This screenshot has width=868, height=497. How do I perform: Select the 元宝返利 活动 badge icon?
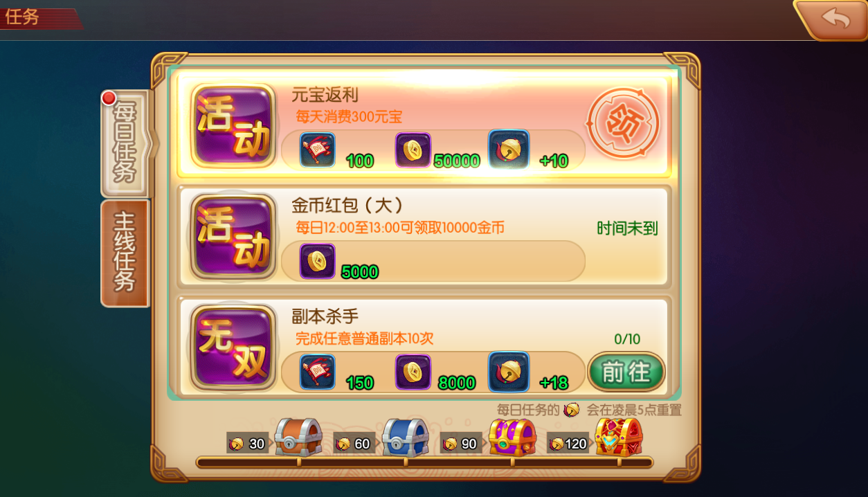click(x=233, y=126)
